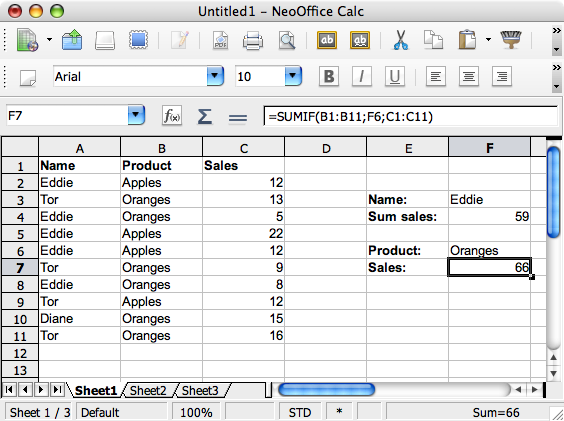Click the Sum sigma icon
The height and width of the screenshot is (421, 564).
pos(204,117)
